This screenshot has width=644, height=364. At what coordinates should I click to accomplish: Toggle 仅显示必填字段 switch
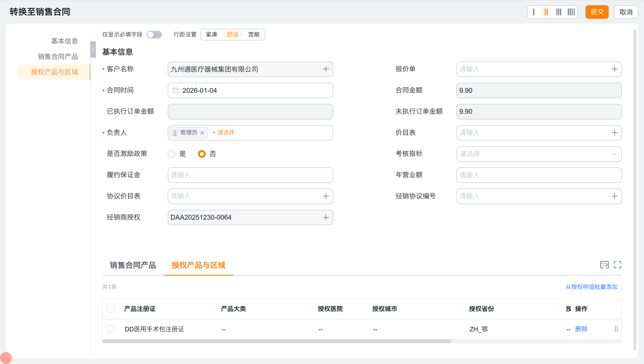(154, 35)
